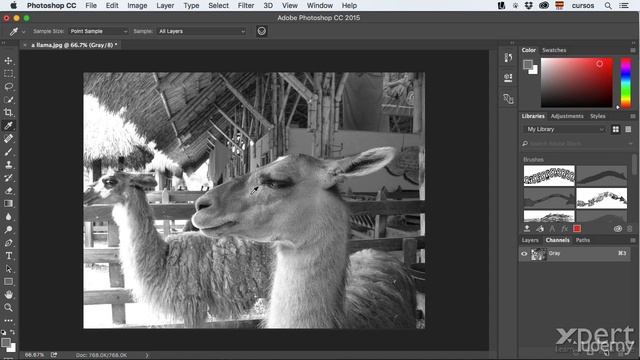
Task: Open the Filter menu
Action: point(246,6)
